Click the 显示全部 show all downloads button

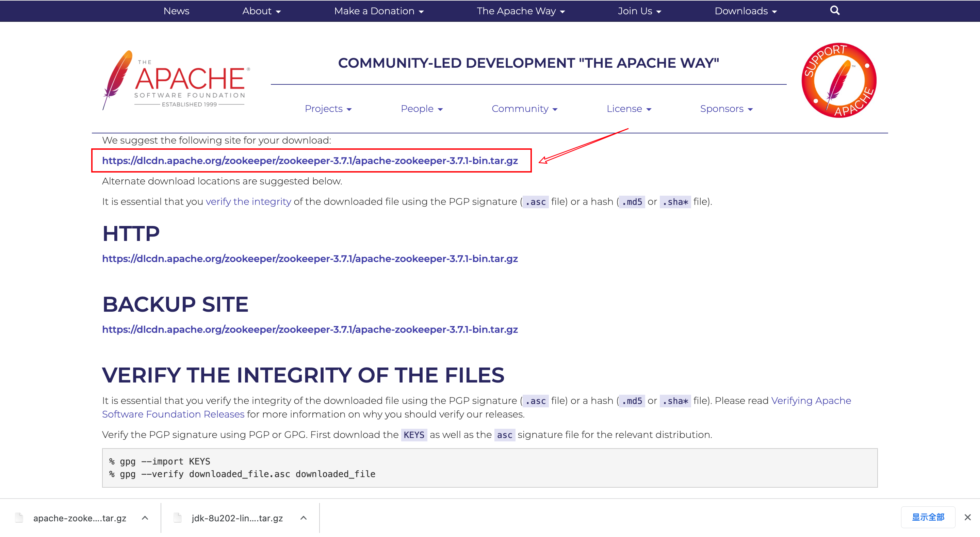tap(928, 517)
